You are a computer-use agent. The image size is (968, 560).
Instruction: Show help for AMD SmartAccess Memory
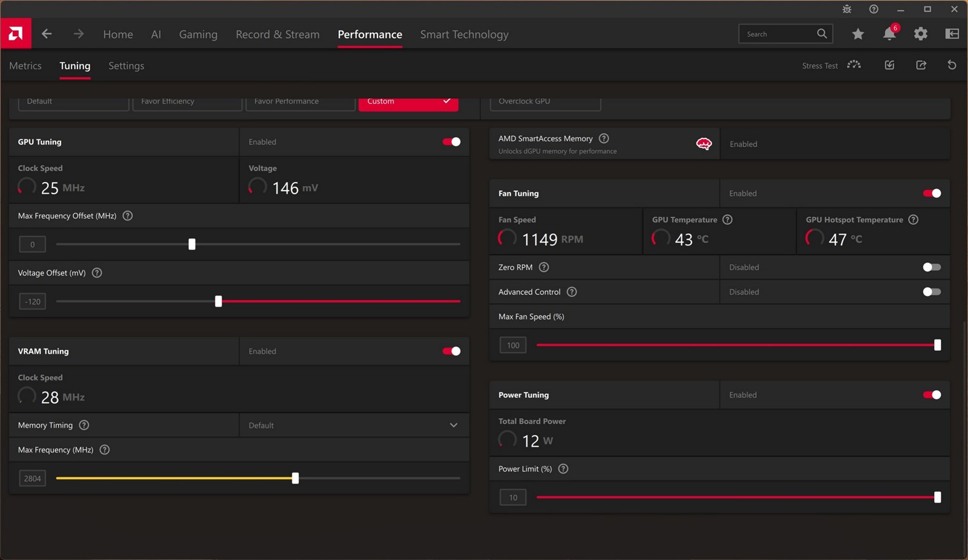tap(604, 138)
